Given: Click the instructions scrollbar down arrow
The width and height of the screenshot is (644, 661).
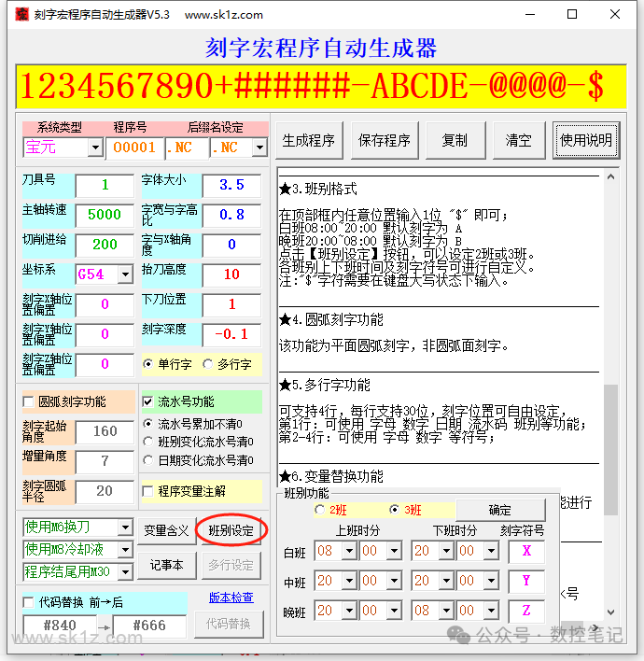Looking at the screenshot, I should point(610,612).
